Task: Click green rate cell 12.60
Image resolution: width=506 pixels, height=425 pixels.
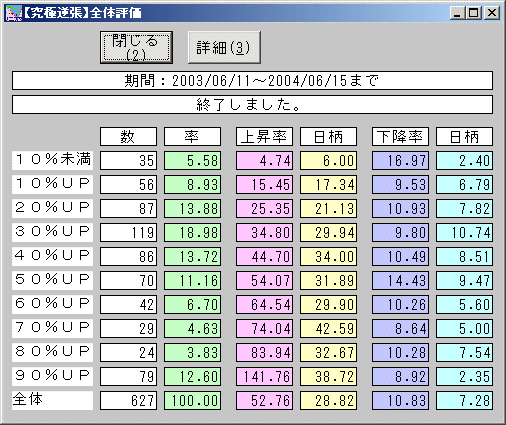Action: [x=192, y=376]
